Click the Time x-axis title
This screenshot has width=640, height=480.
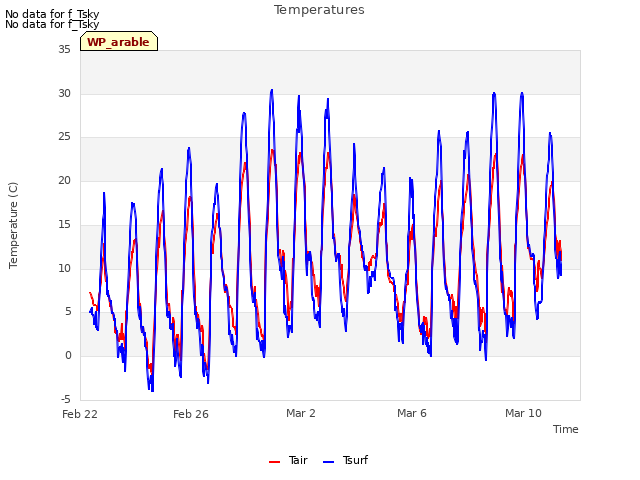pyautogui.click(x=565, y=429)
